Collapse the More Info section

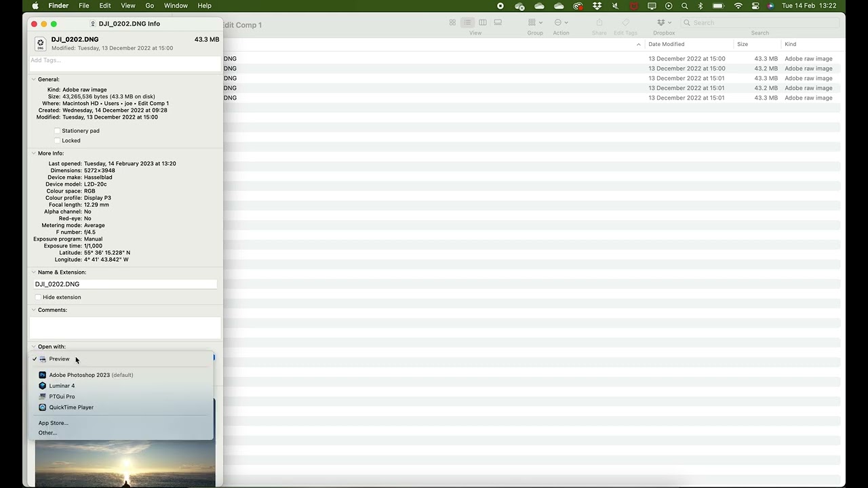33,153
